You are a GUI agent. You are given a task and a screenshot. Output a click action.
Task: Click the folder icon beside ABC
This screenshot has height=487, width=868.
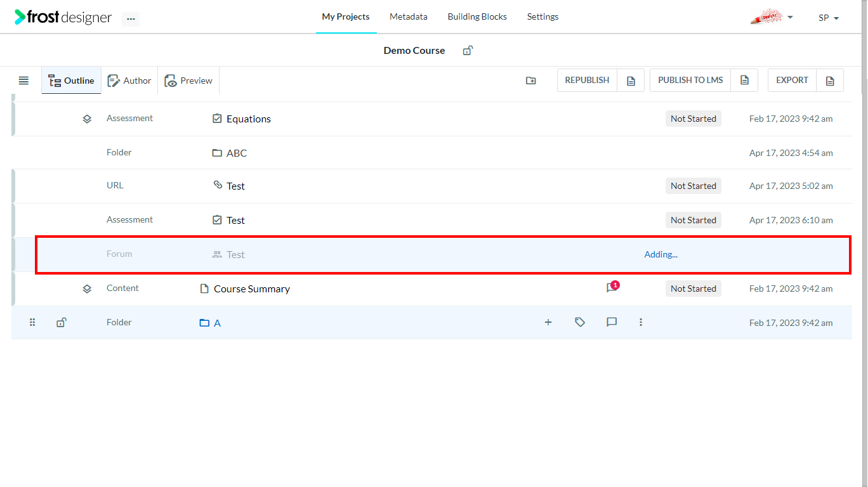tap(217, 153)
